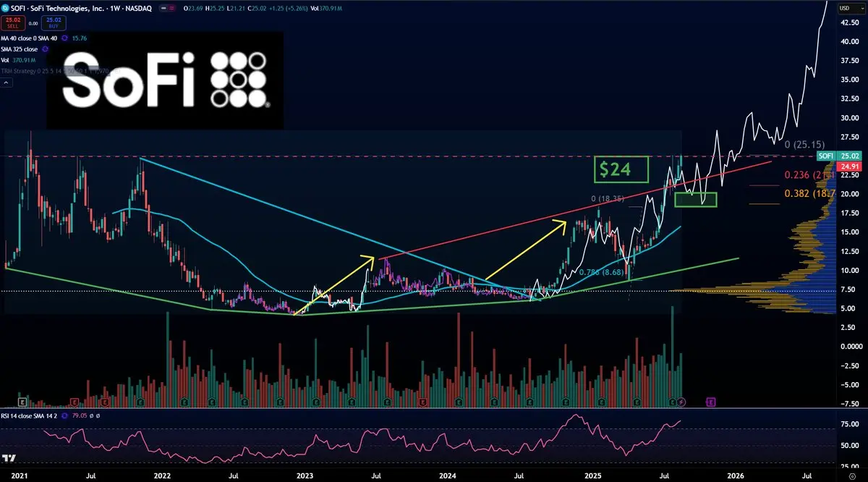Click the 15.76 moving average value
This screenshot has height=482, width=868.
[x=80, y=38]
